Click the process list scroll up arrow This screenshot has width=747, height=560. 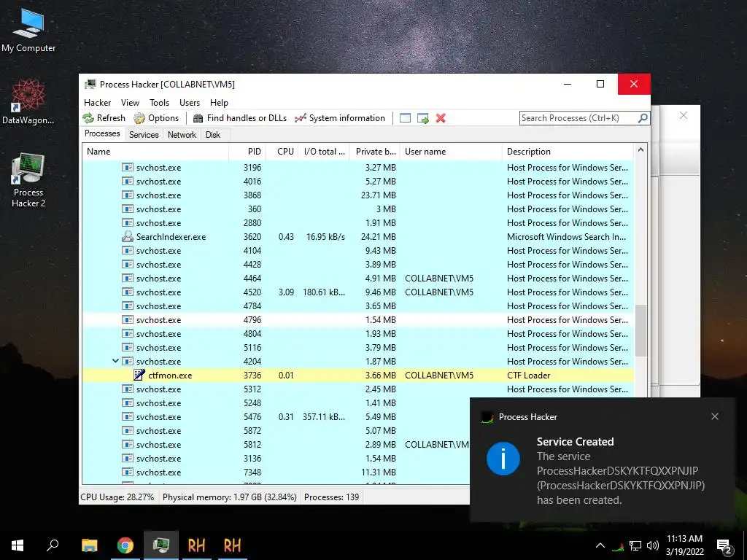640,150
